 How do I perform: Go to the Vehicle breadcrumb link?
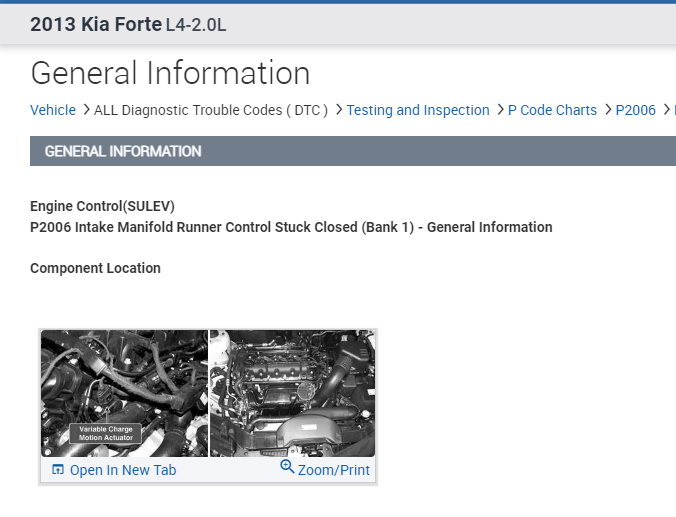point(53,110)
